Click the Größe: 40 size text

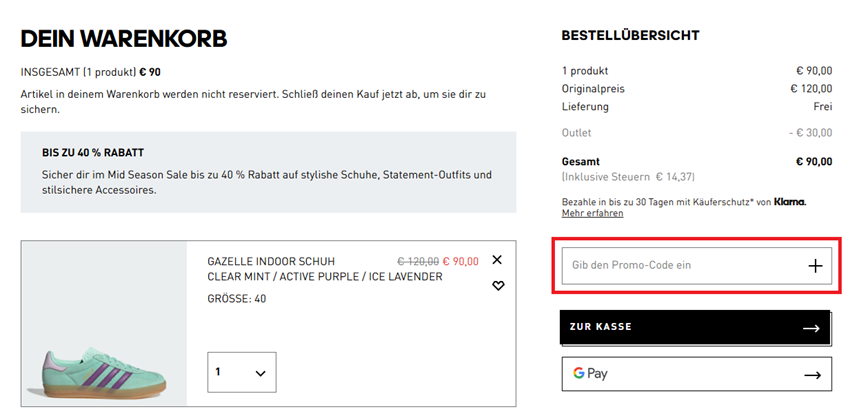click(237, 299)
